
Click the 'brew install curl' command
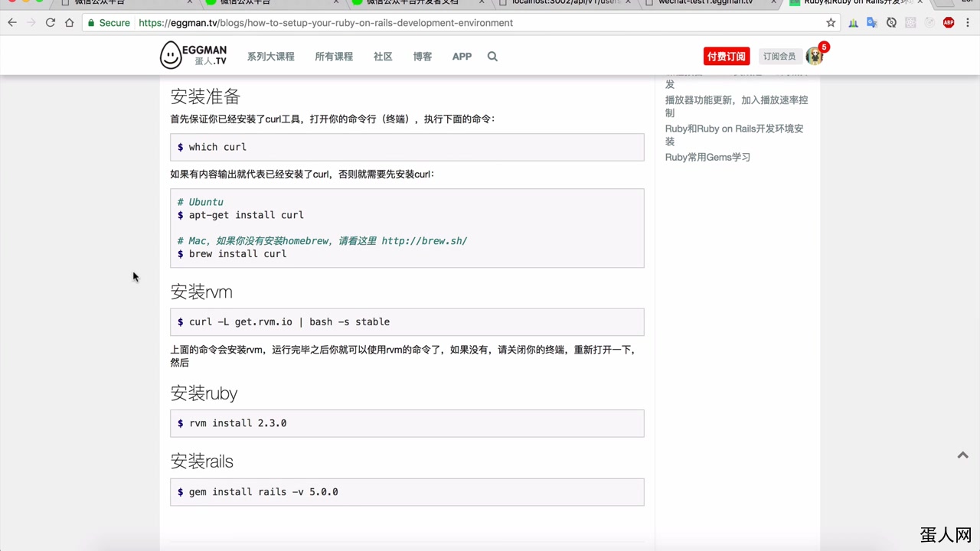click(238, 254)
